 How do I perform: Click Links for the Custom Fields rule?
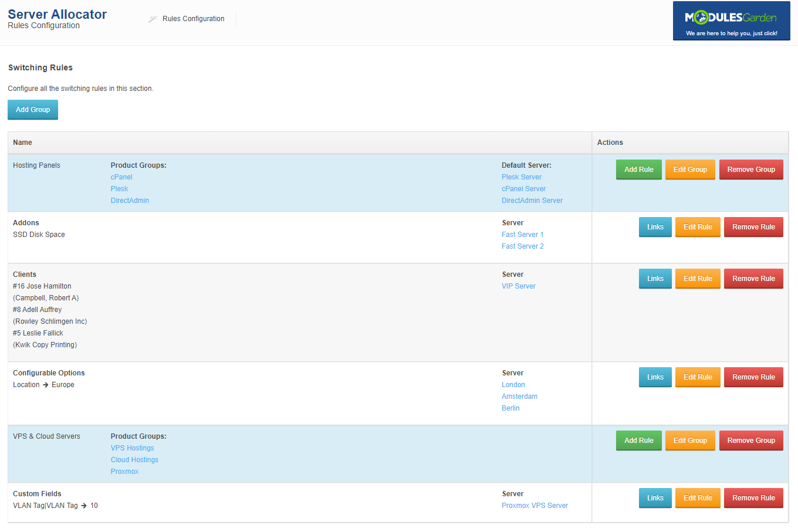[x=655, y=498]
